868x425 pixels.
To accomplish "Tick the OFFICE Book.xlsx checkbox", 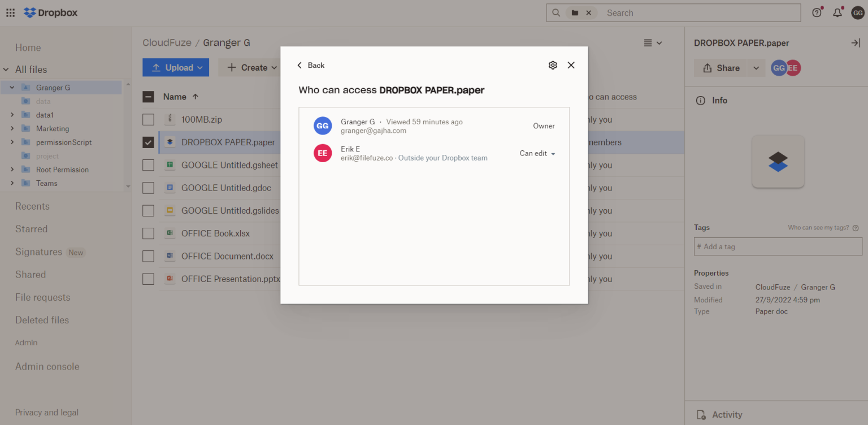I will tap(148, 233).
